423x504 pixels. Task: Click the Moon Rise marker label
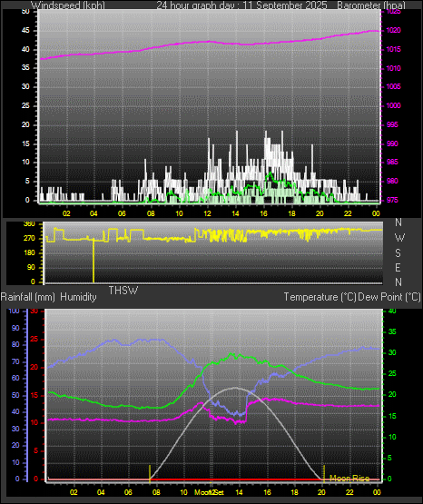tap(349, 479)
